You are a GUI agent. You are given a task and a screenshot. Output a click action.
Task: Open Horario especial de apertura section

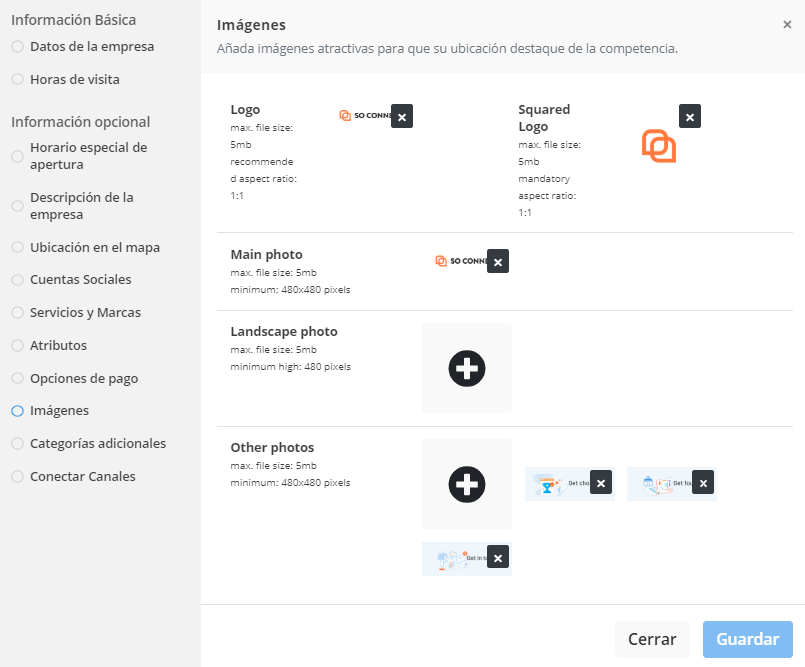point(88,156)
